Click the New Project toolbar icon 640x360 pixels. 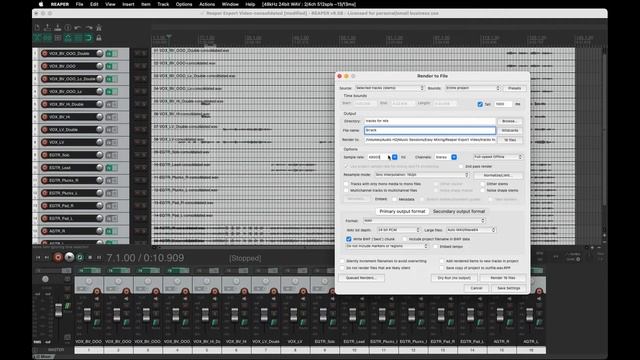pyautogui.click(x=37, y=28)
